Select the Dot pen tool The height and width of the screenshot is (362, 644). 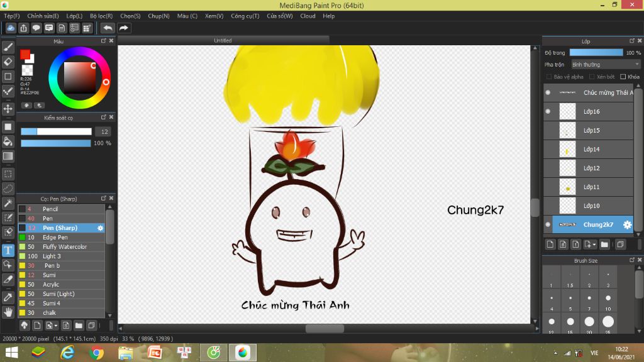tap(8, 91)
